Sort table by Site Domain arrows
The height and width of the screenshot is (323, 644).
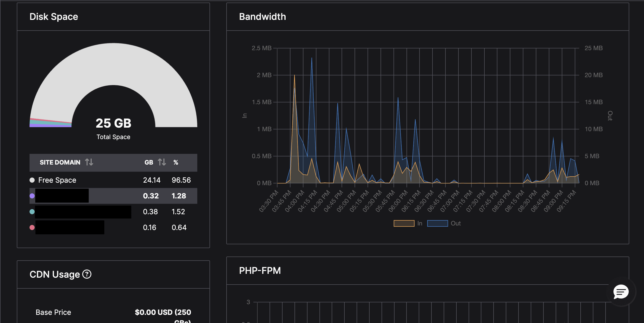coord(89,162)
